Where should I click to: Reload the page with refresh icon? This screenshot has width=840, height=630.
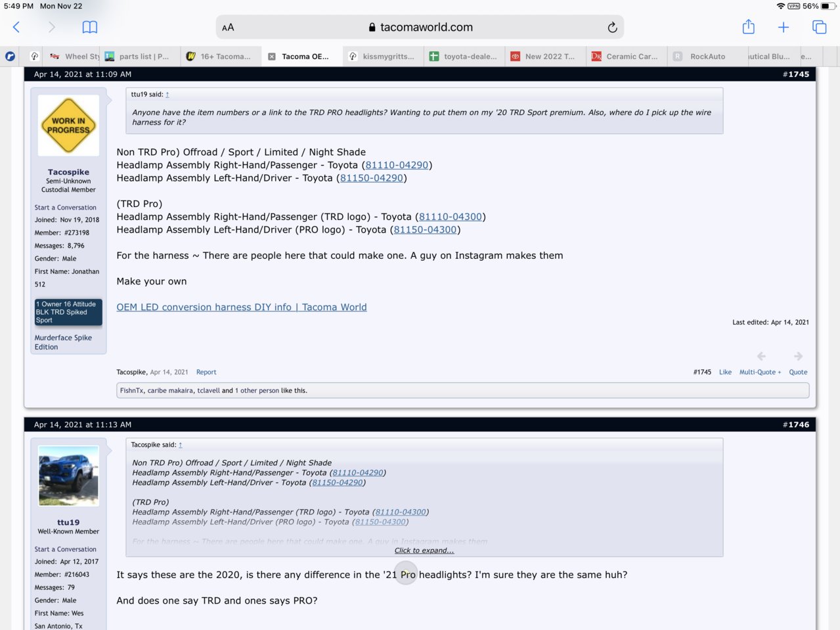[612, 27]
